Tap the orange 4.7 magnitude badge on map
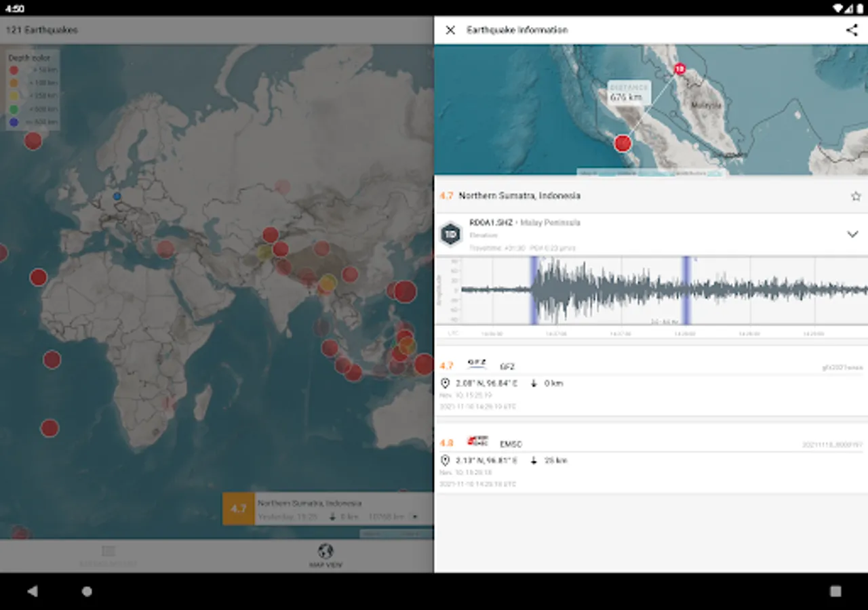Image resolution: width=868 pixels, height=610 pixels. tap(239, 509)
